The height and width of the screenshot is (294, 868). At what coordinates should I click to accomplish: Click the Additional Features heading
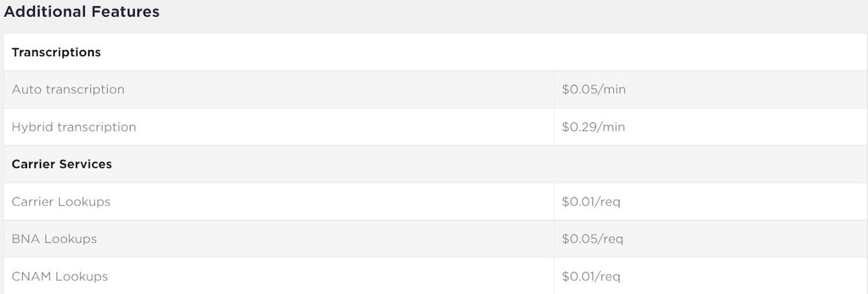[82, 12]
